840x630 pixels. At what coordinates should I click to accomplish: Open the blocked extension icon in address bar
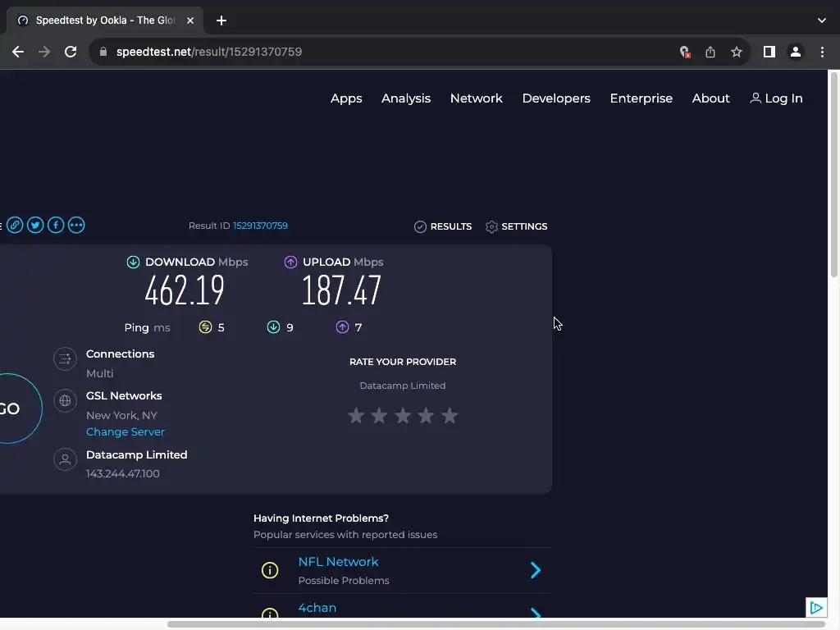685,52
